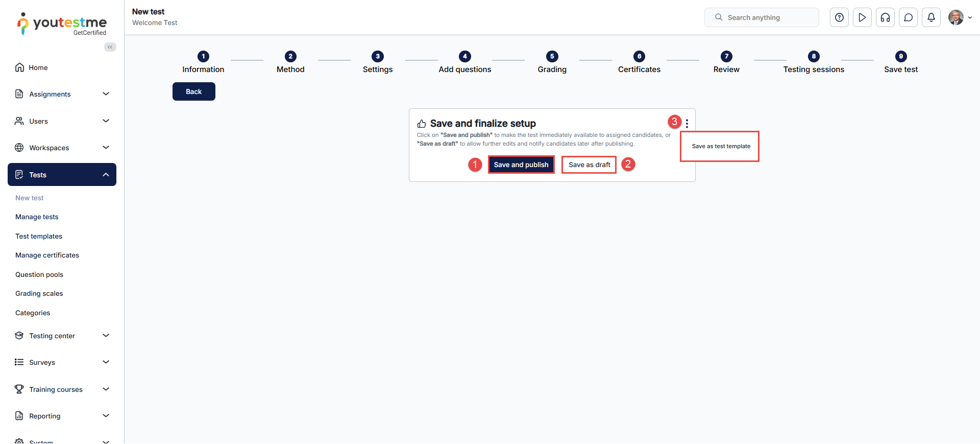Click the Surveys list icon

coord(19,362)
